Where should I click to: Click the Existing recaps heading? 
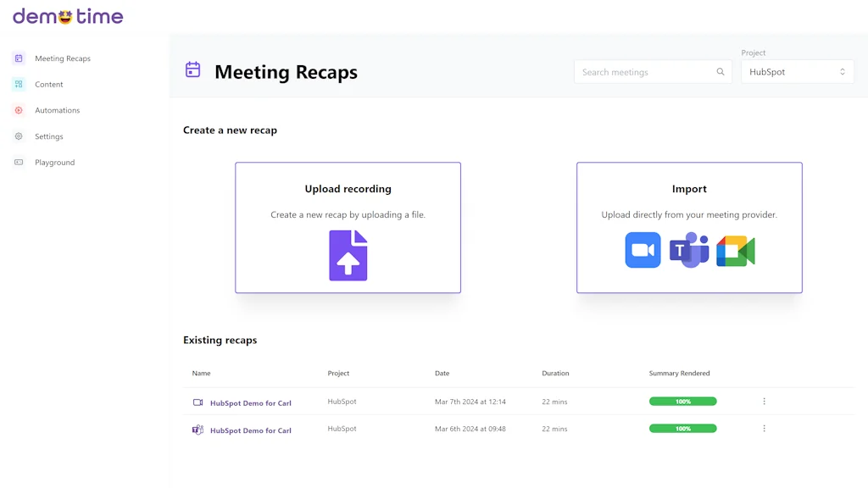pos(220,341)
